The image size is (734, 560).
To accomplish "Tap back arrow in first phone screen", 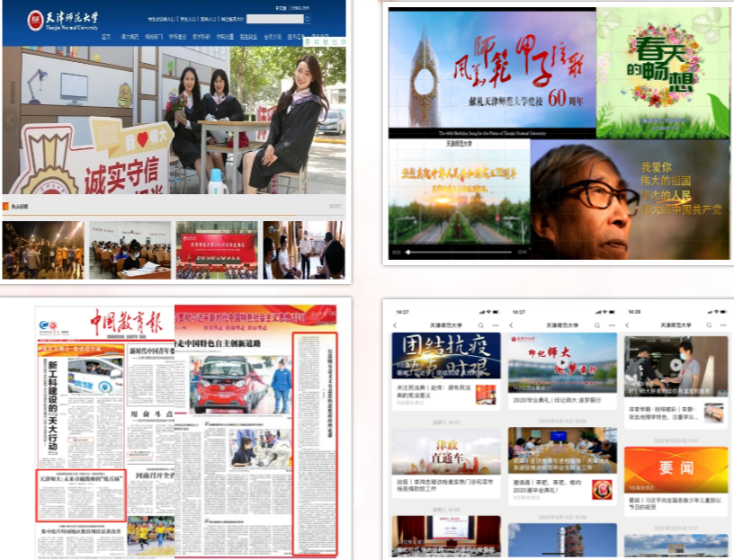I will pyautogui.click(x=395, y=324).
